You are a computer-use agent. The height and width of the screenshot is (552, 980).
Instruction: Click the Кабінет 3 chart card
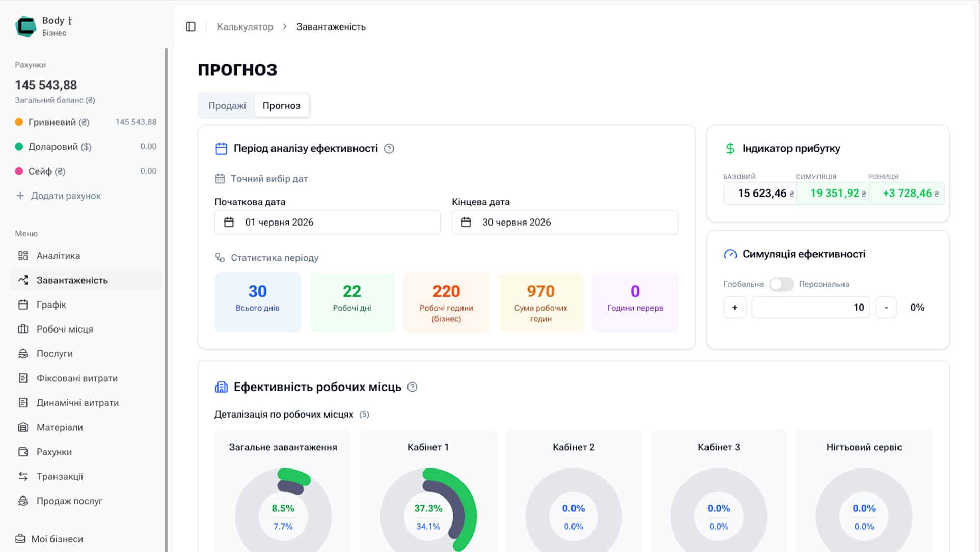[x=719, y=491]
